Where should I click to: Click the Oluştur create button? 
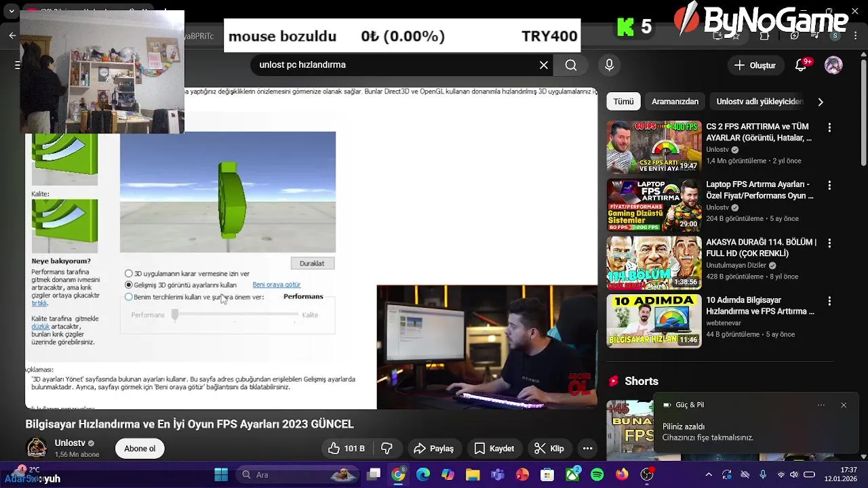tap(755, 65)
